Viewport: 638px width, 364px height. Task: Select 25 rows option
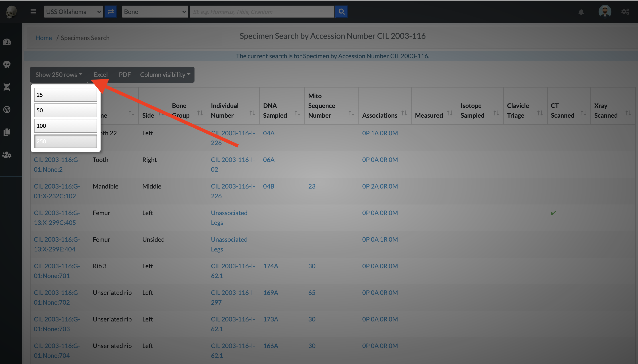pos(66,95)
